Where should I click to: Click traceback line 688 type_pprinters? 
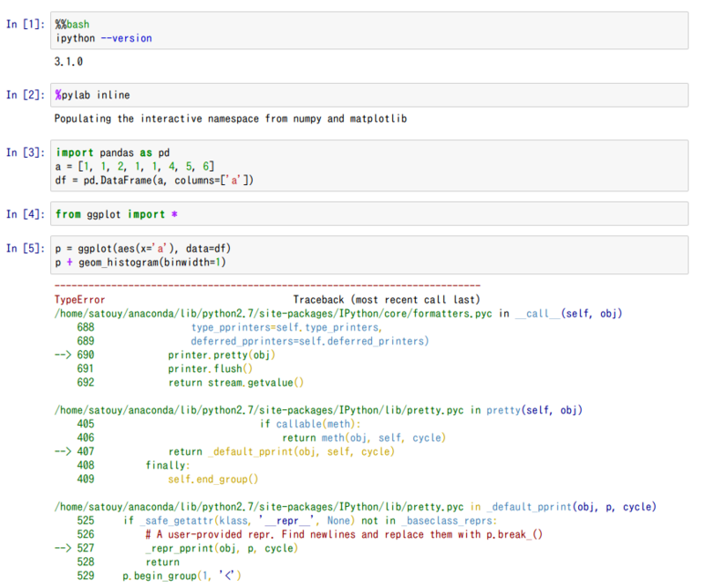[229, 328]
